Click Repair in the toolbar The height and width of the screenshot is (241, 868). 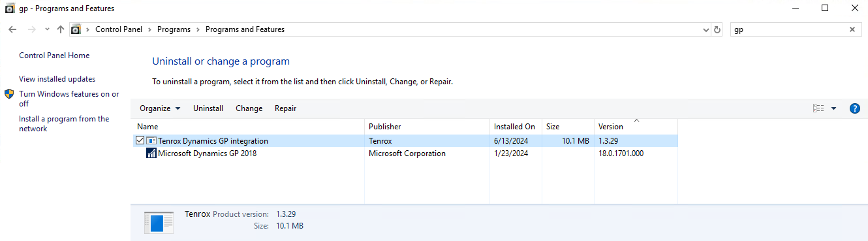click(x=285, y=108)
